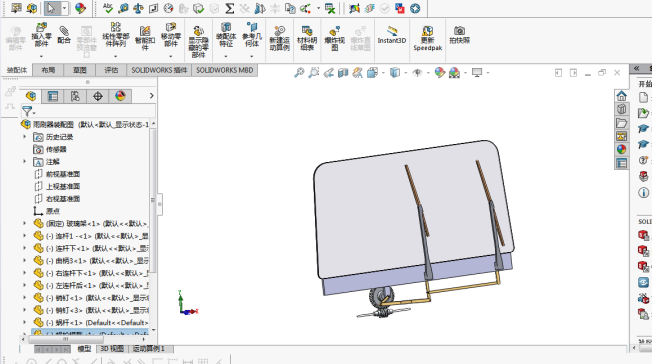Expand the 注解 annotations tree node
The height and width of the screenshot is (364, 652).
pyautogui.click(x=25, y=161)
